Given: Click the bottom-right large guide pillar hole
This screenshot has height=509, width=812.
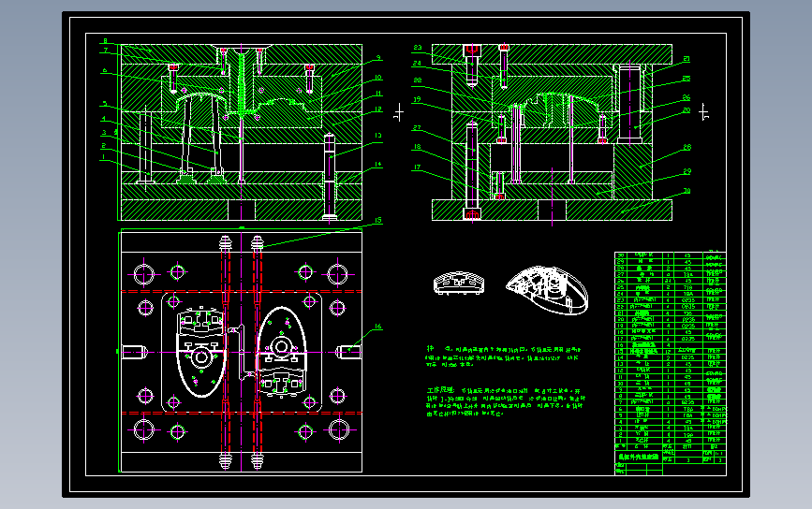Looking at the screenshot, I should coord(339,429).
